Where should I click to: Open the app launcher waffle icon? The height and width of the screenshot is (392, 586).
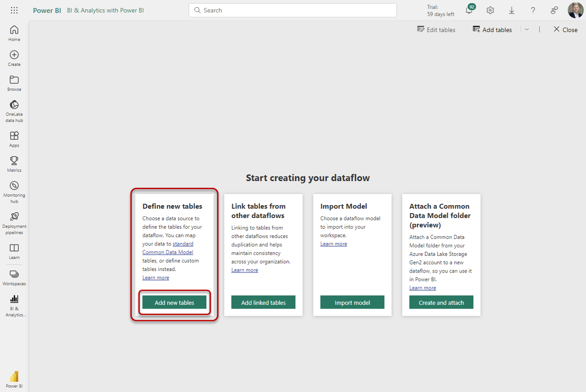[14, 10]
